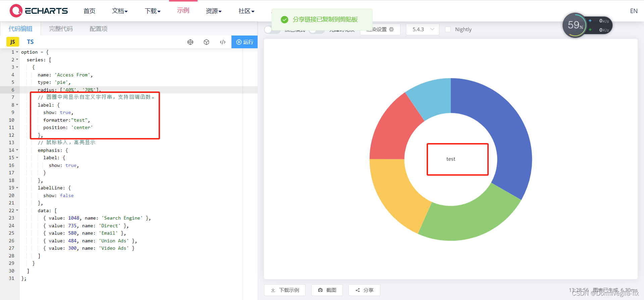Screen dimensions: 644x300
Task: Click code line position: 'center'
Action: coord(68,127)
